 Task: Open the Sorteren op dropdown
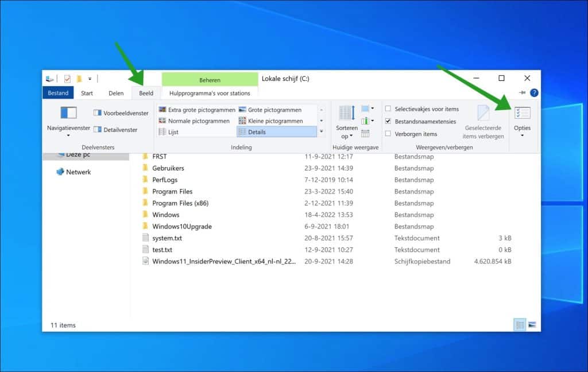[x=347, y=122]
